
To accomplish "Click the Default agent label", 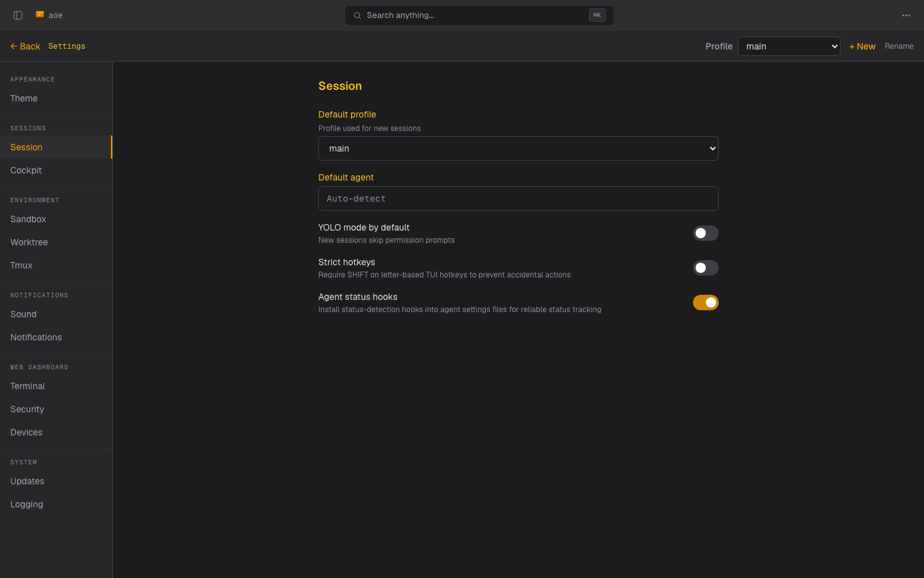I will pyautogui.click(x=346, y=177).
